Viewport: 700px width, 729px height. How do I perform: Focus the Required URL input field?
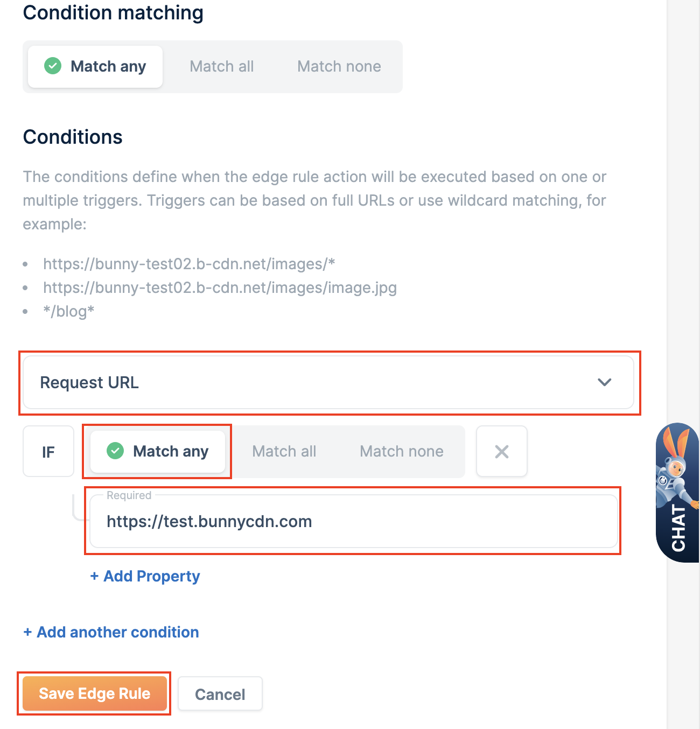tap(354, 521)
